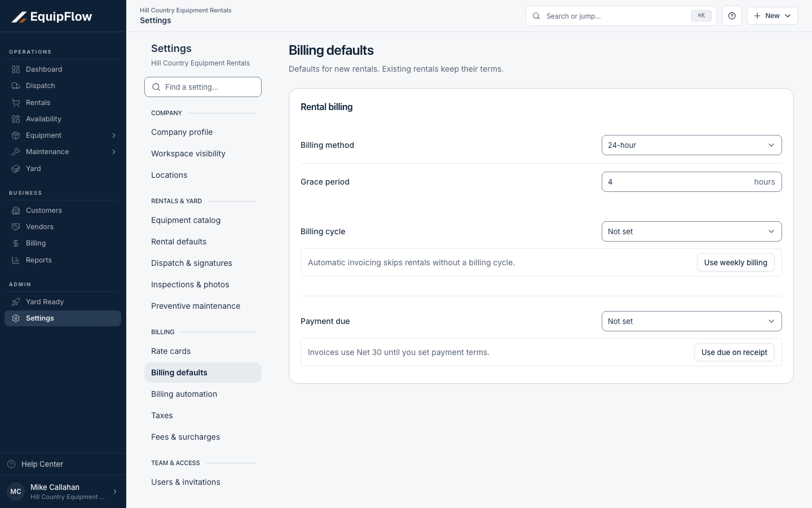812x508 pixels.
Task: Open the Billing method dropdown
Action: point(692,145)
